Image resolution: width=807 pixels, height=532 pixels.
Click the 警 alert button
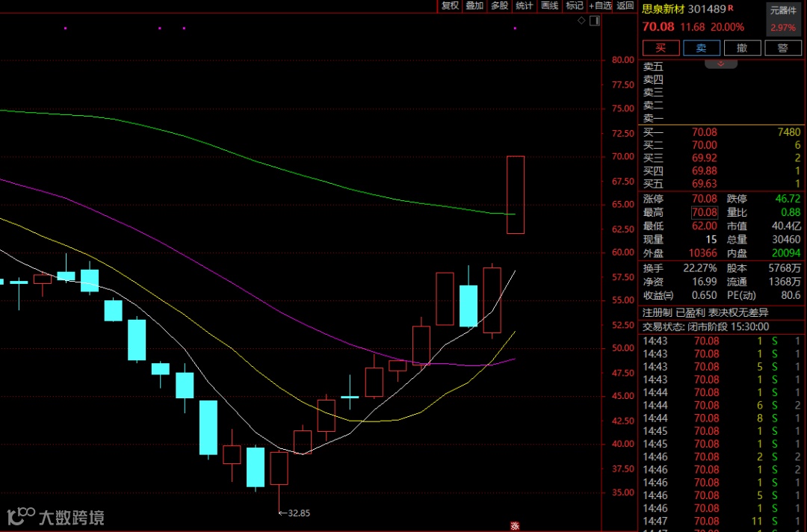[x=783, y=48]
